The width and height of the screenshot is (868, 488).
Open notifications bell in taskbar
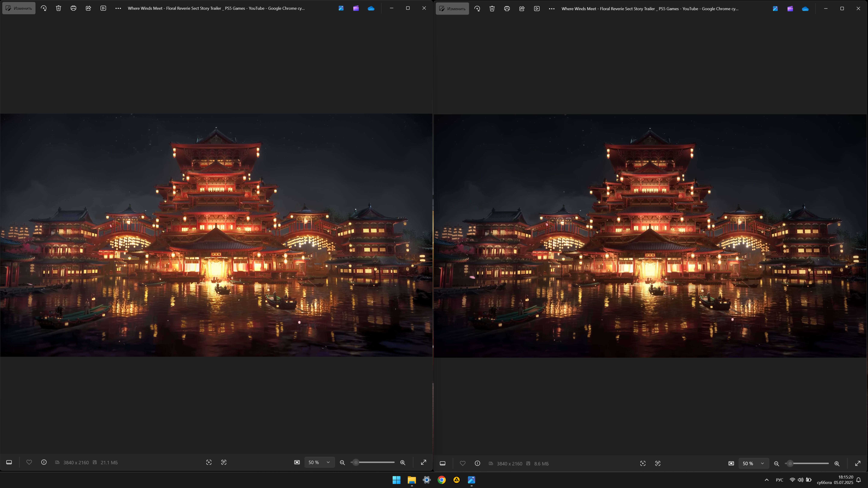(x=859, y=480)
